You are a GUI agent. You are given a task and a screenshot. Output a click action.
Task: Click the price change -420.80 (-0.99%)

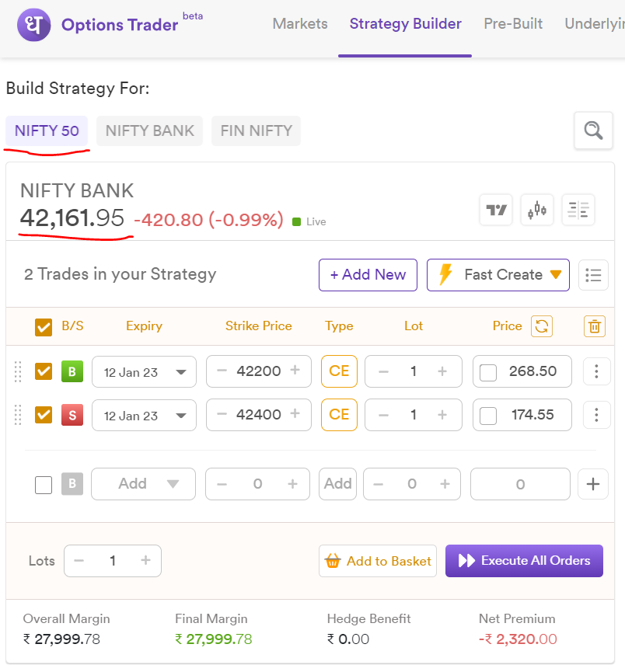pos(208,220)
